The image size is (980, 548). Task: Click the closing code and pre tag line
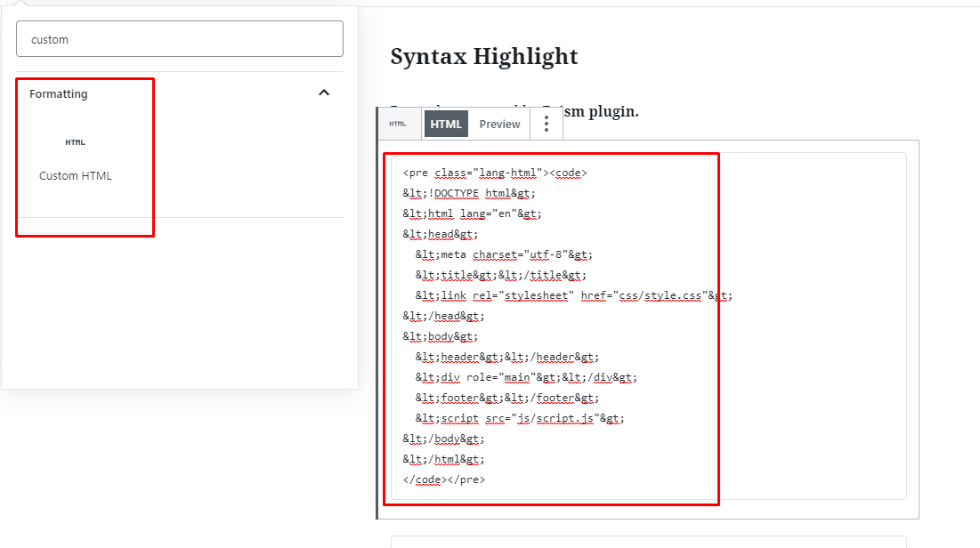coord(443,479)
